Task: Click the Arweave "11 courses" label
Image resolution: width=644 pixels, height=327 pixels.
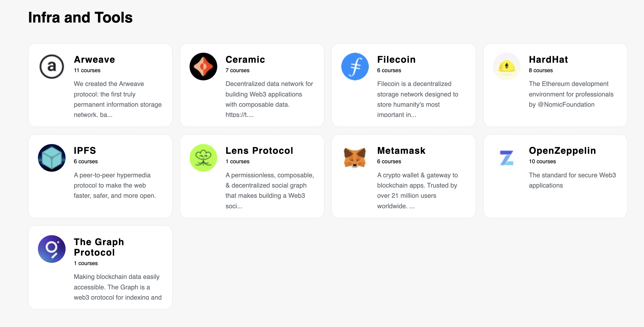Action: (x=87, y=70)
